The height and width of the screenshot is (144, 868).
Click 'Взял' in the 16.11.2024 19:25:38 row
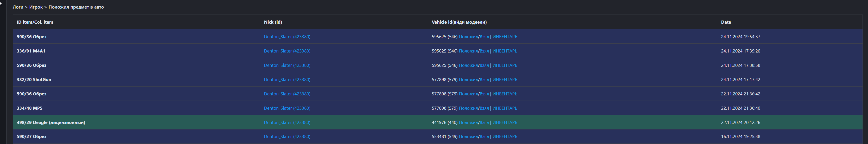(x=484, y=137)
